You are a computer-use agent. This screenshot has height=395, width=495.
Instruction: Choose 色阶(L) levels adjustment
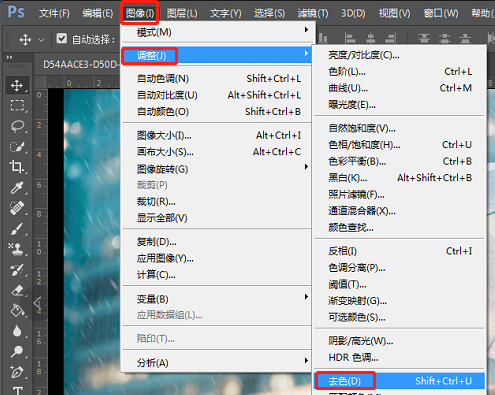[399, 71]
